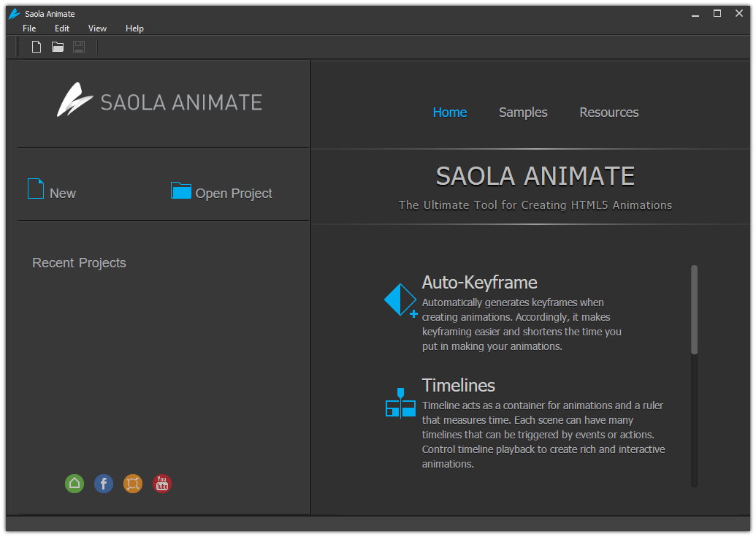Image resolution: width=756 pixels, height=537 pixels.
Task: Open the Saola Animate website home icon
Action: (74, 484)
